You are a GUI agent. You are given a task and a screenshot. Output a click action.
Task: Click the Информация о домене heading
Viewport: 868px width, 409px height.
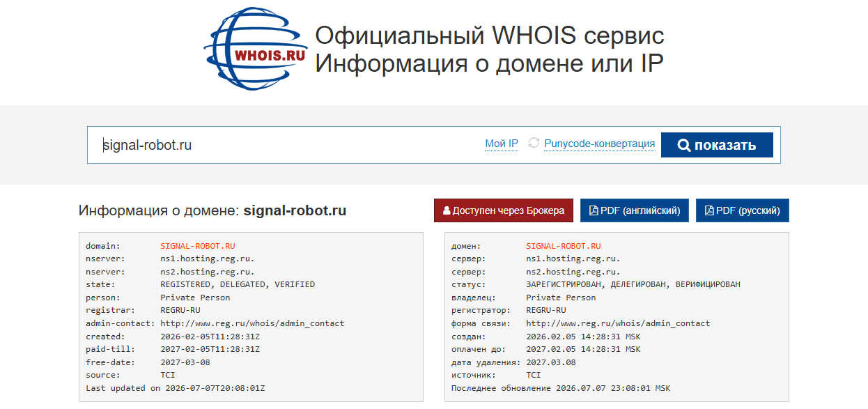click(x=212, y=210)
